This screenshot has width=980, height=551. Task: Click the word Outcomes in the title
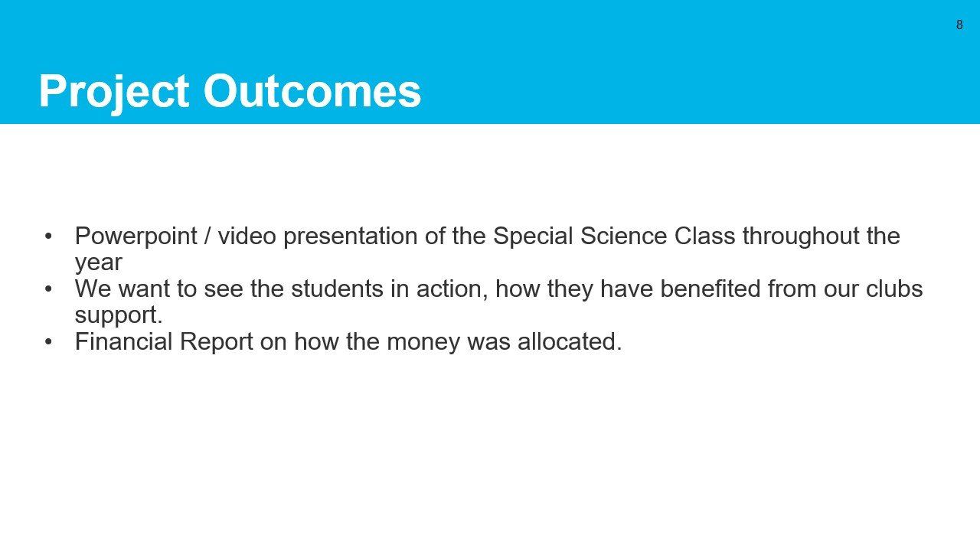click(x=312, y=92)
